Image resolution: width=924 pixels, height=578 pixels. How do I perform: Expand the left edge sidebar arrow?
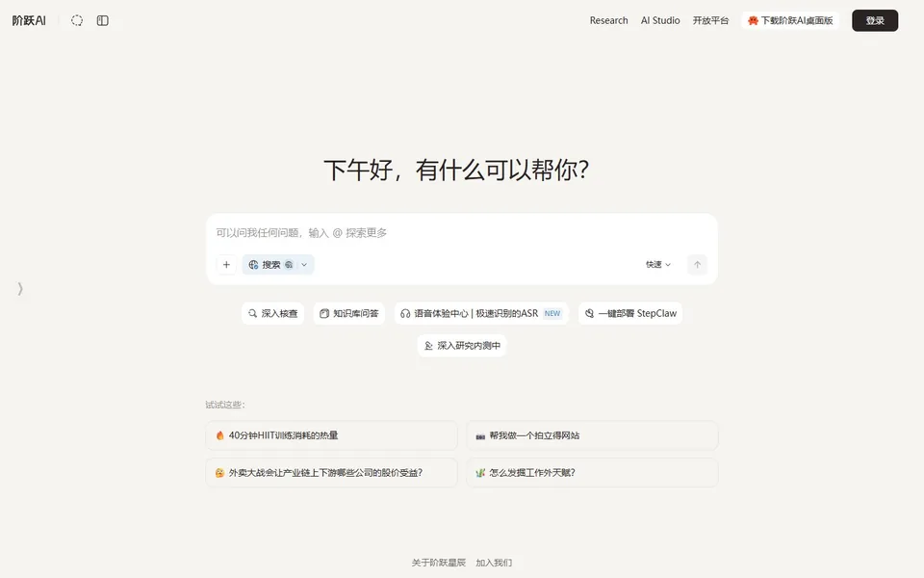point(20,288)
